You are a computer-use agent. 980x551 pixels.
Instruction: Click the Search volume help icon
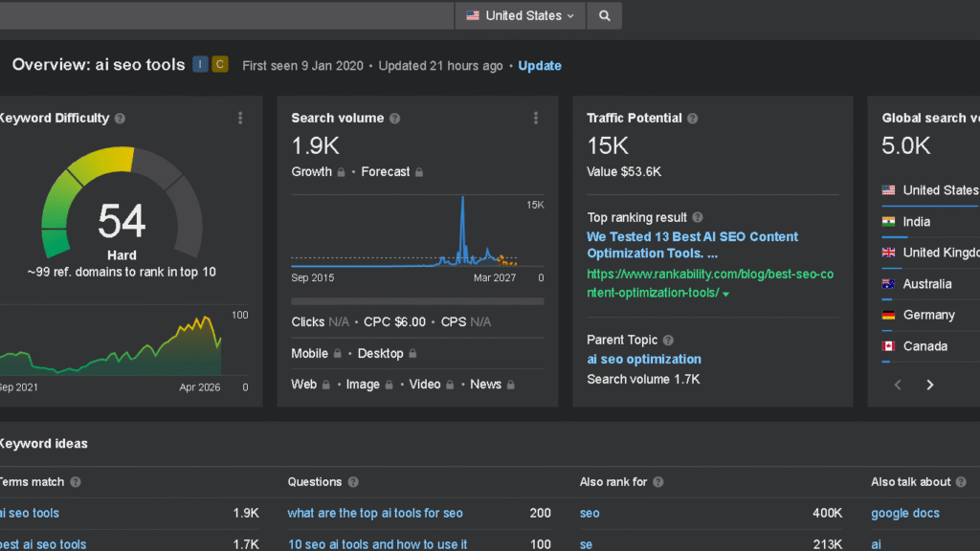pyautogui.click(x=394, y=119)
